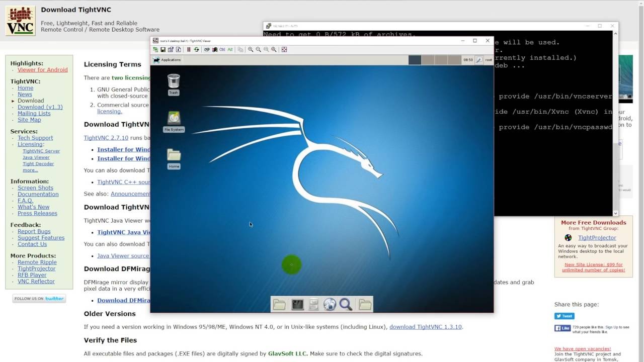Click PuTTY window scrollbar up arrow
The image size is (644, 362).
[x=615, y=35]
